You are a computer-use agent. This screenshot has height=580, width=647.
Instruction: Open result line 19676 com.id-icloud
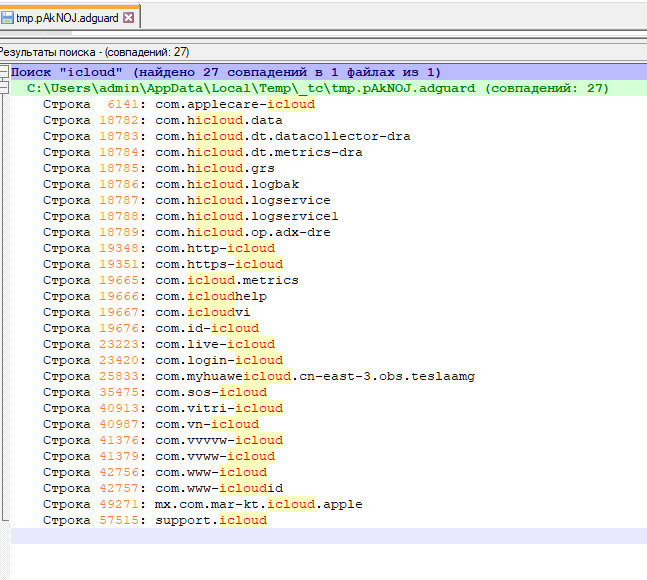pyautogui.click(x=151, y=328)
